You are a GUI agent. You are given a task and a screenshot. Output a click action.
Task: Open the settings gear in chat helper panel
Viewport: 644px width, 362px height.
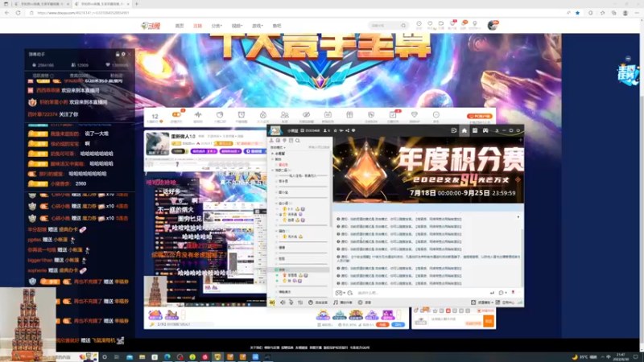point(123,54)
